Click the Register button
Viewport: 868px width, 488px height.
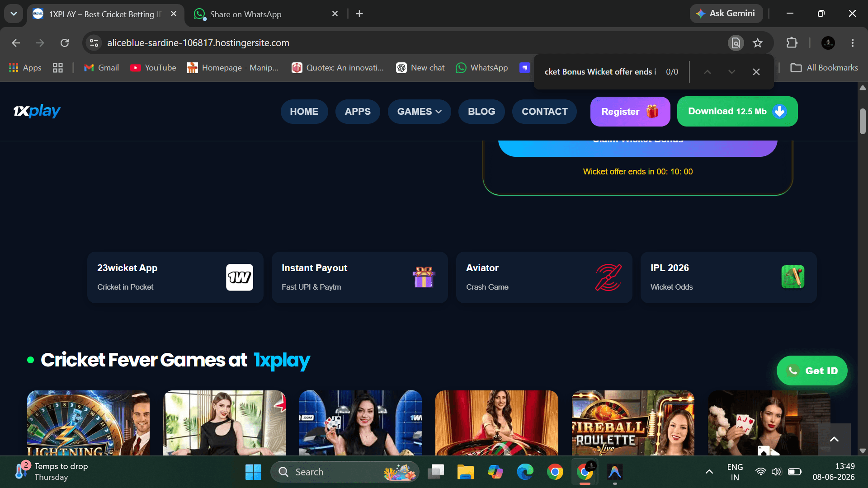pyautogui.click(x=630, y=112)
